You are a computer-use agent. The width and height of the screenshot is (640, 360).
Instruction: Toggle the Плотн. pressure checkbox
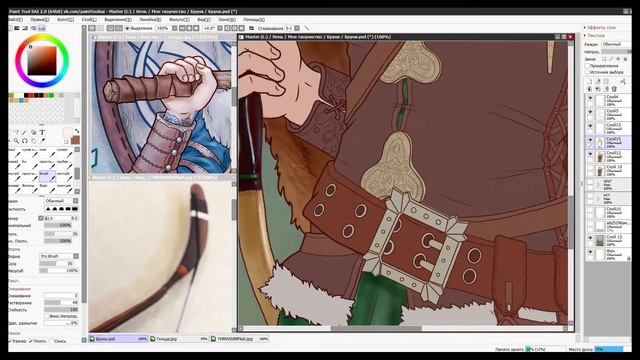click(31, 341)
